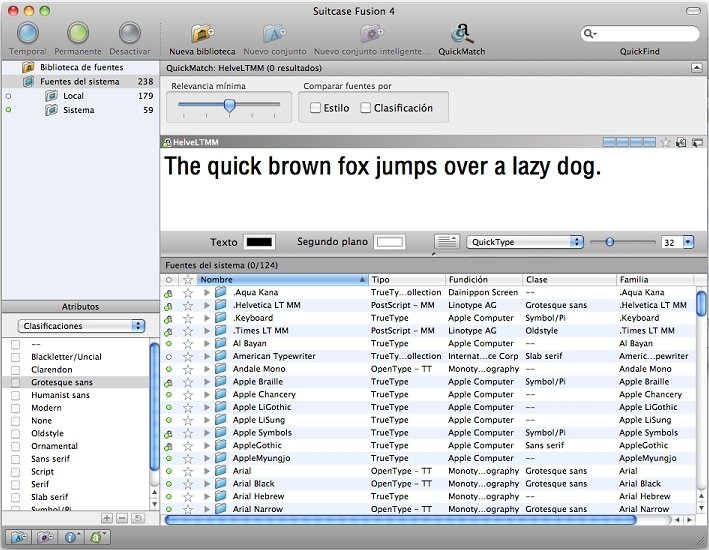Click the Segundo plano color swatch
This screenshot has width=709, height=550.
tap(389, 242)
